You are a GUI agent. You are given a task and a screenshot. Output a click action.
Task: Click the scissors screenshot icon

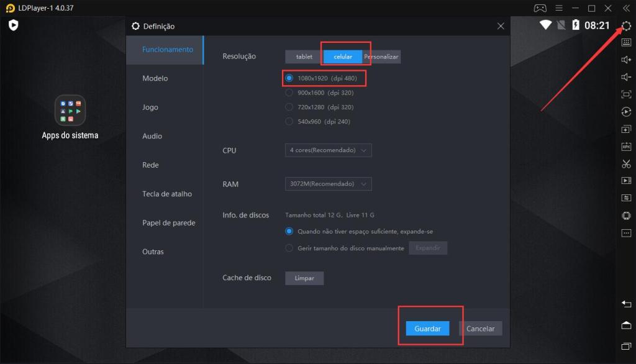click(x=626, y=164)
